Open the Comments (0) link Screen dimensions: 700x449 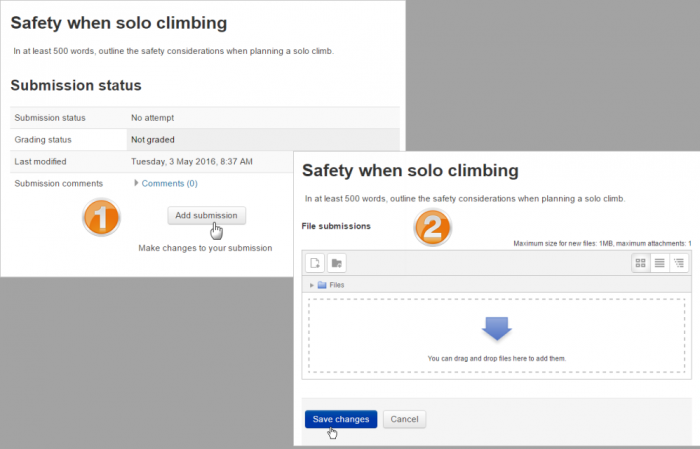(x=169, y=183)
